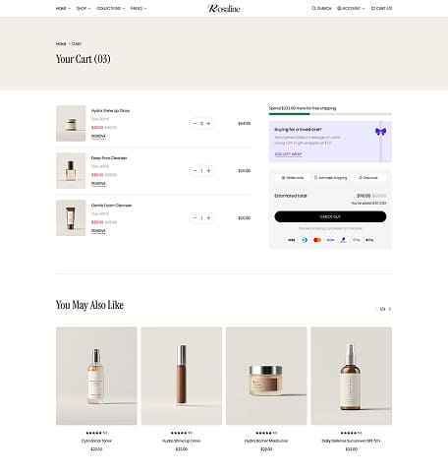
Task: Click the purple gift bow icon
Action: pyautogui.click(x=380, y=132)
